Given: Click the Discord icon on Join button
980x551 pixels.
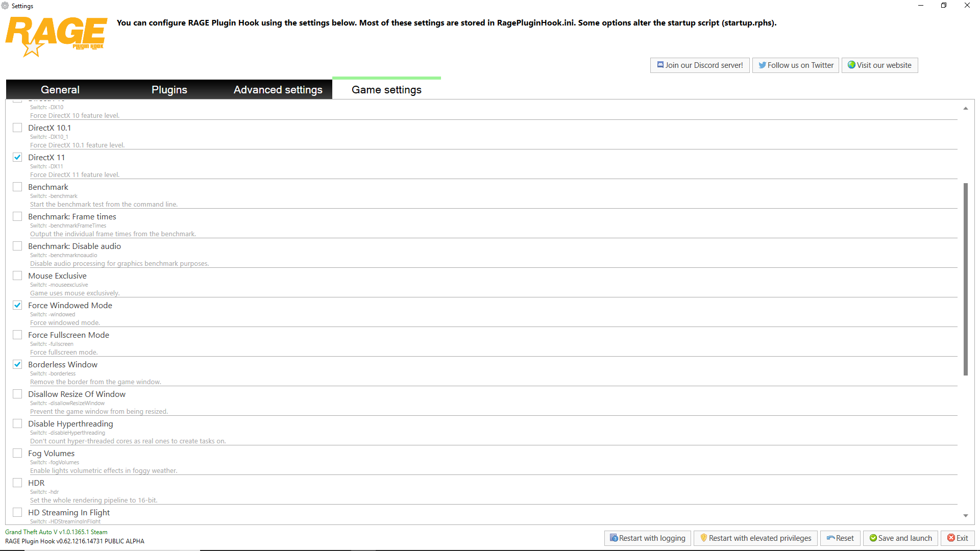Looking at the screenshot, I should pyautogui.click(x=660, y=65).
